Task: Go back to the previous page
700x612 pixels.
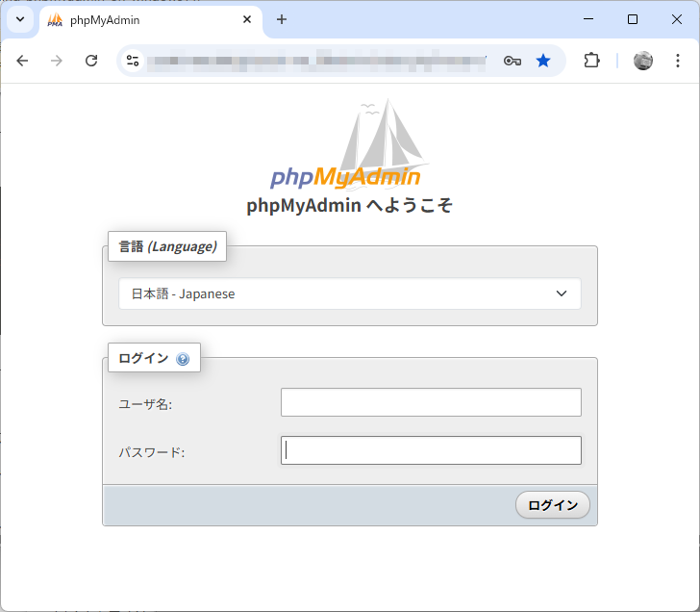Action: coord(23,61)
